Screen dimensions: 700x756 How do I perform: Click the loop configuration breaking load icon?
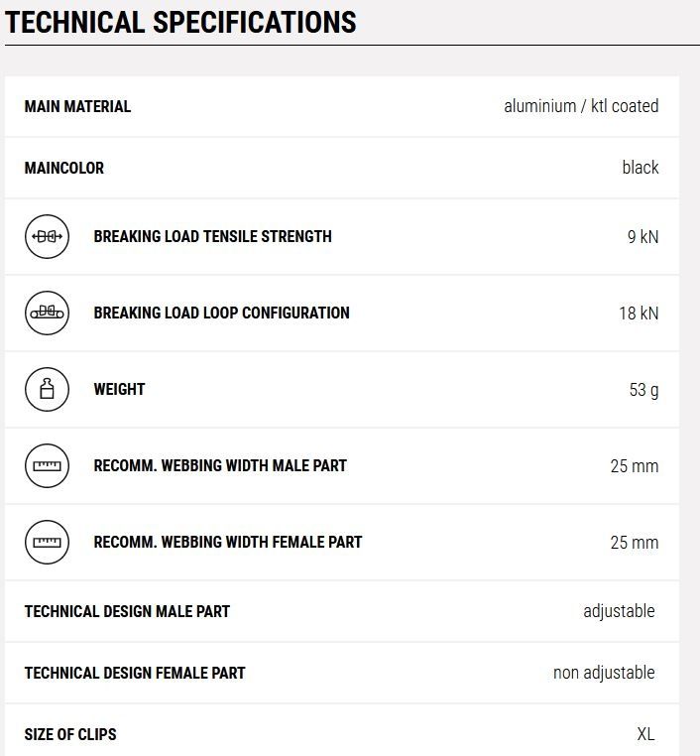(x=47, y=314)
